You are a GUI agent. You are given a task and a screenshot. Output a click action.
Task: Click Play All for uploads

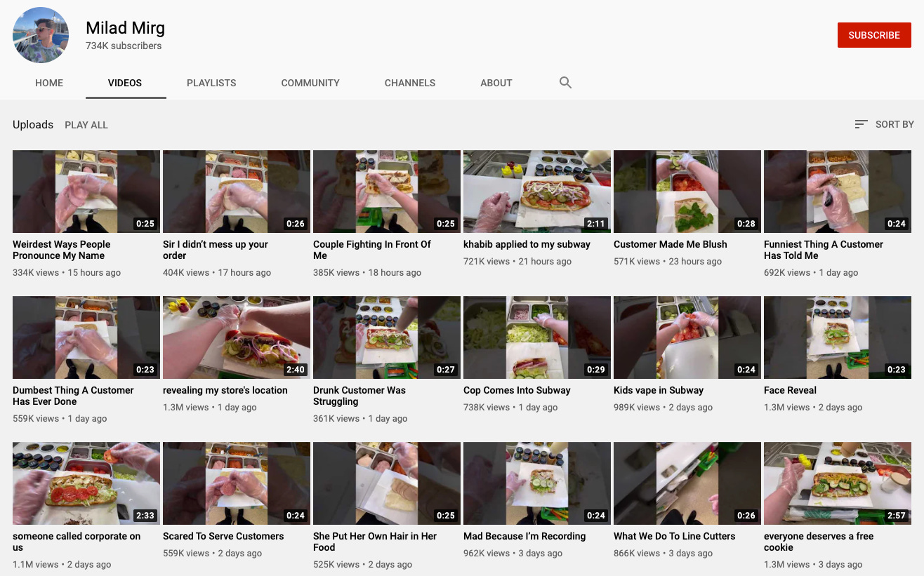pos(86,125)
